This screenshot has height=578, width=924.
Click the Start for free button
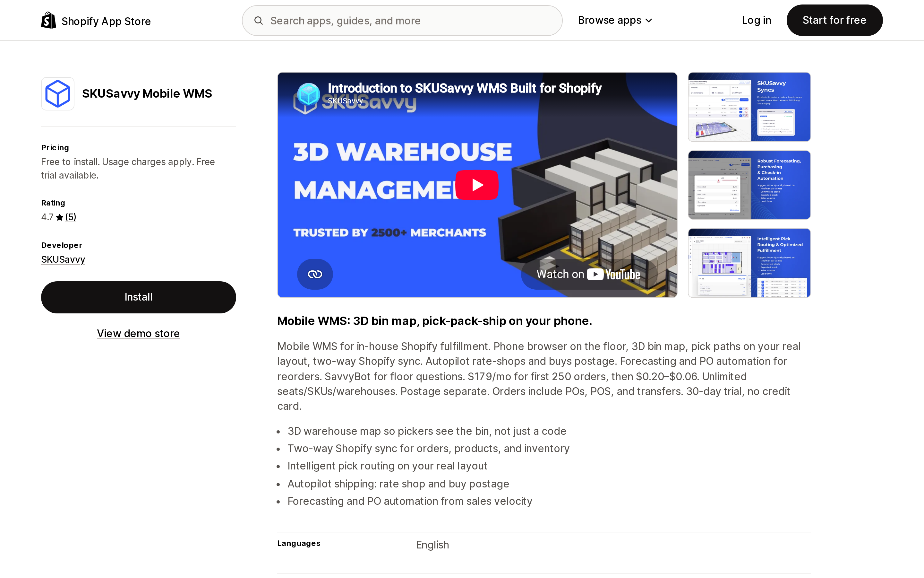pyautogui.click(x=834, y=20)
